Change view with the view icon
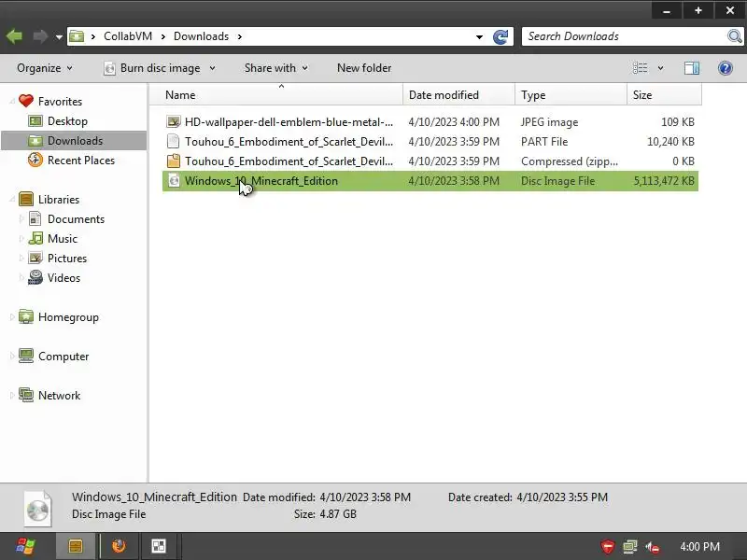Screen dimensions: 747x560 click(641, 68)
